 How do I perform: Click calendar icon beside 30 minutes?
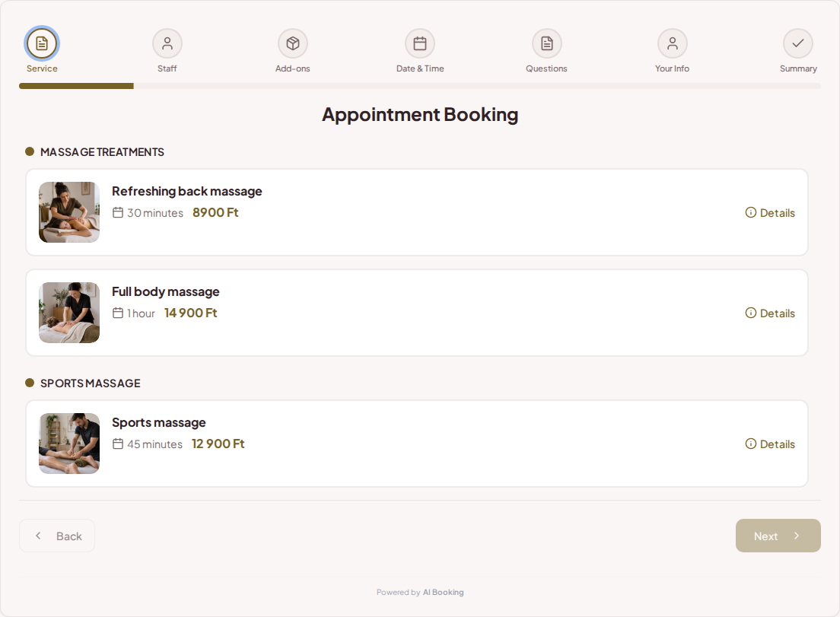(118, 212)
